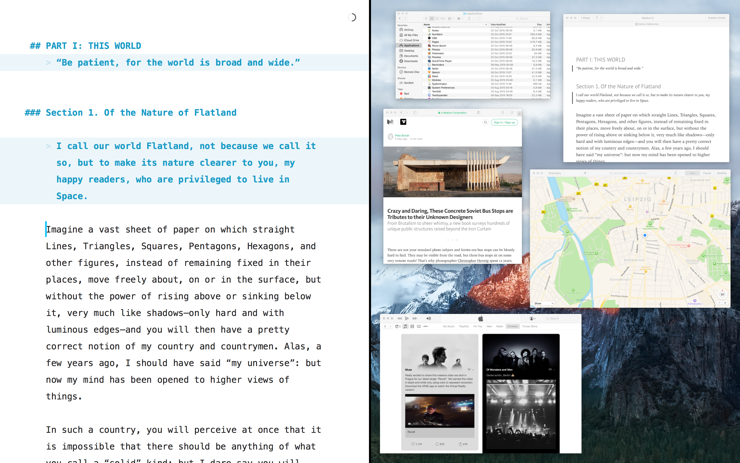
Task: Switch to the My Music tab in iTunes
Action: 448,326
